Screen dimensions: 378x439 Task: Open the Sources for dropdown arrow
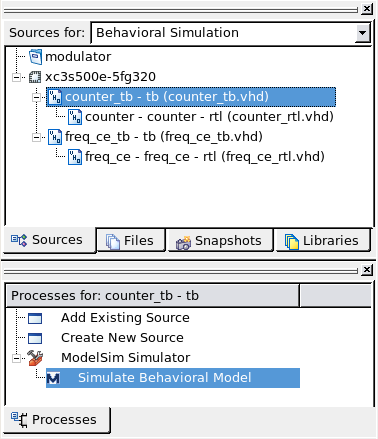(362, 33)
